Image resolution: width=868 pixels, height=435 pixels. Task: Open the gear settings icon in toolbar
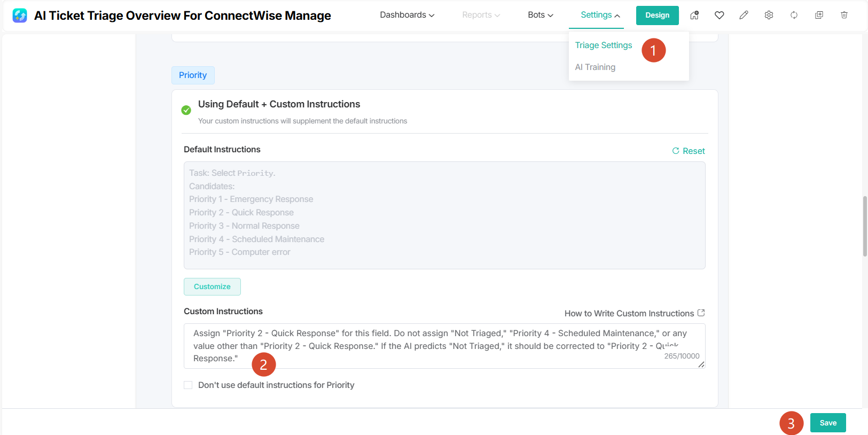(769, 15)
